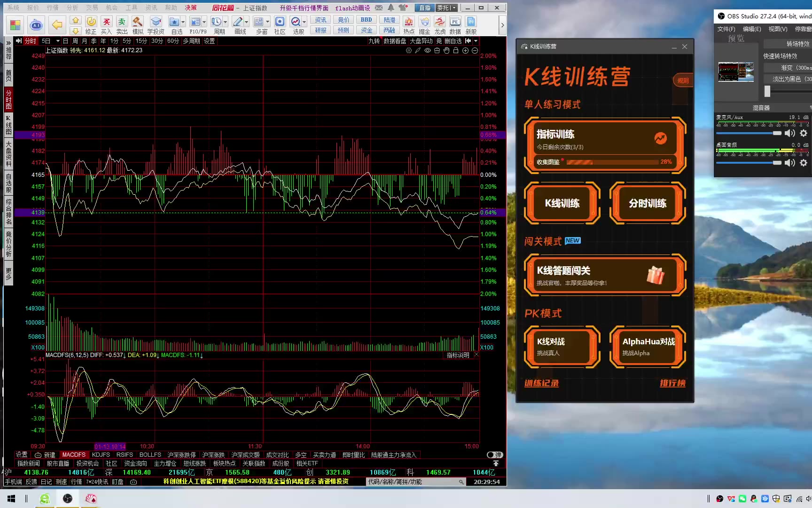Click the yellow back arrow icon
The width and height of the screenshot is (812, 508).
pyautogui.click(x=57, y=24)
